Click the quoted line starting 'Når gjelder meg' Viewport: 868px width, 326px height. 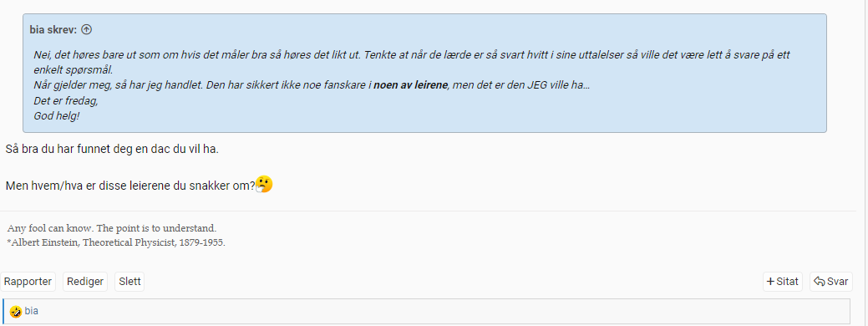pos(312,86)
